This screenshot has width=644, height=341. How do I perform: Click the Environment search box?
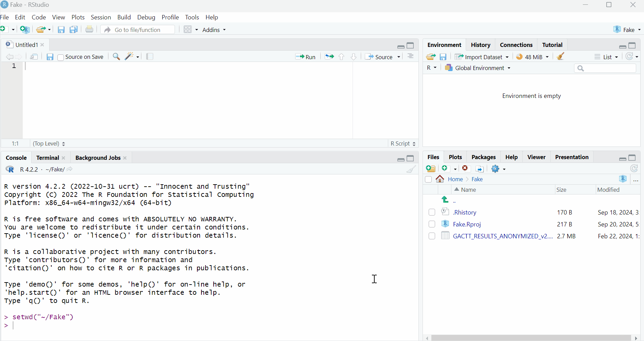(x=605, y=68)
